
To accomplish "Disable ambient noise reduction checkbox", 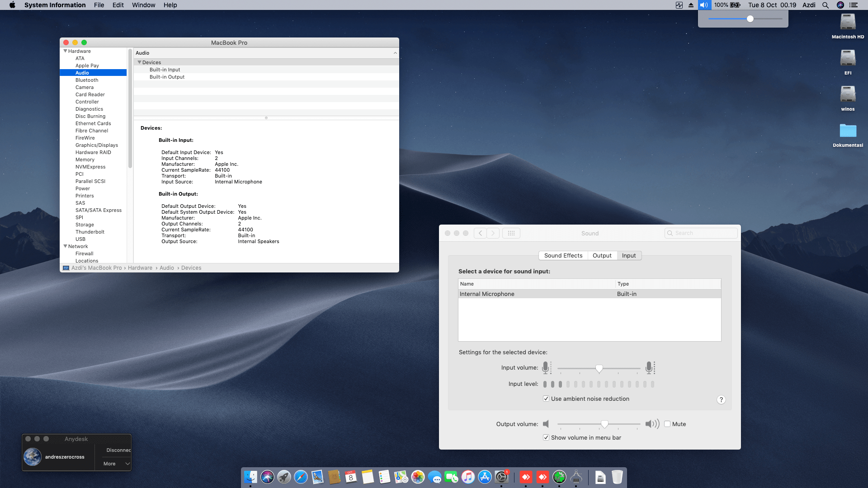I will [546, 399].
